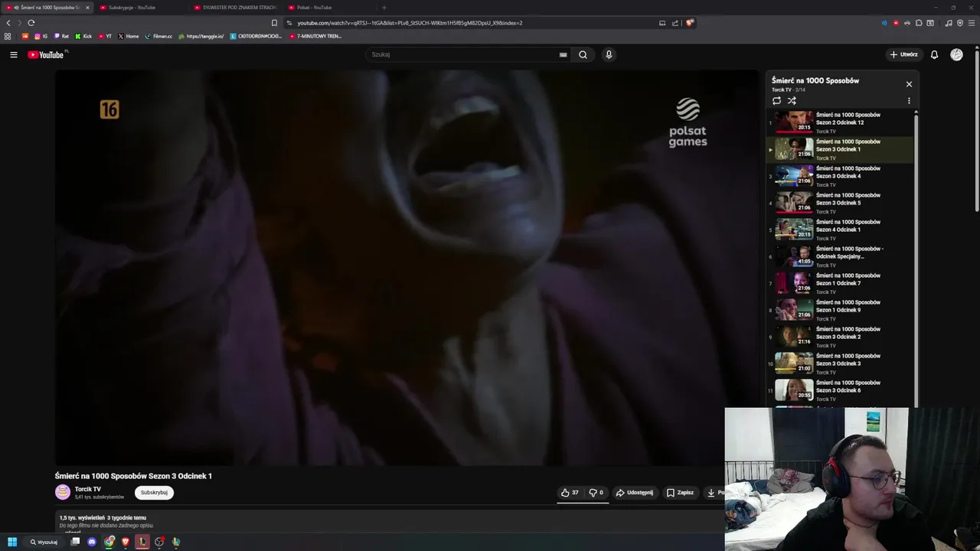Dislike the video with thumbs down

click(x=596, y=493)
